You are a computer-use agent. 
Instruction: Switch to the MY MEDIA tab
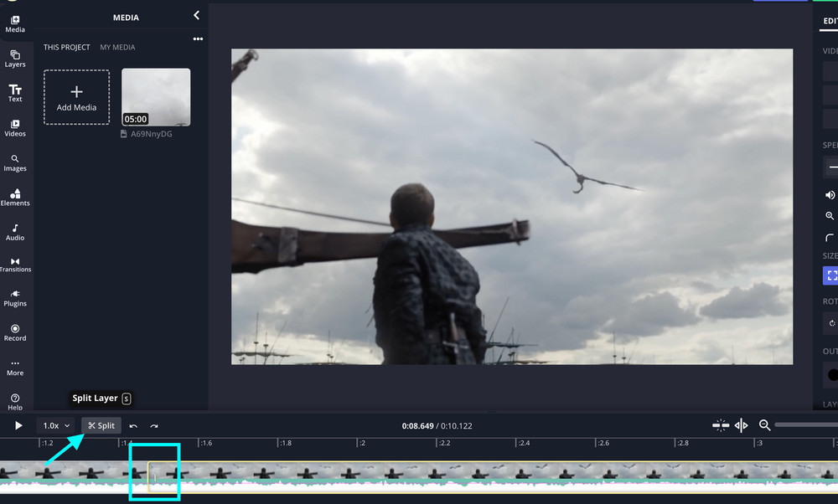point(117,47)
